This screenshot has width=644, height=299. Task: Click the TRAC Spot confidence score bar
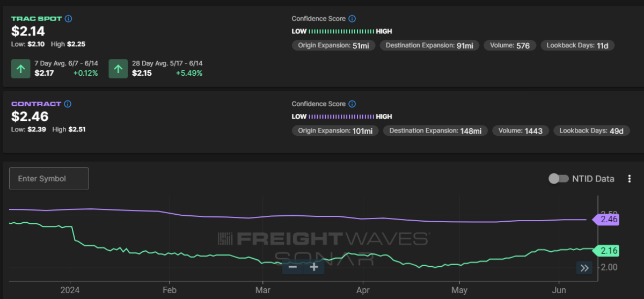341,31
